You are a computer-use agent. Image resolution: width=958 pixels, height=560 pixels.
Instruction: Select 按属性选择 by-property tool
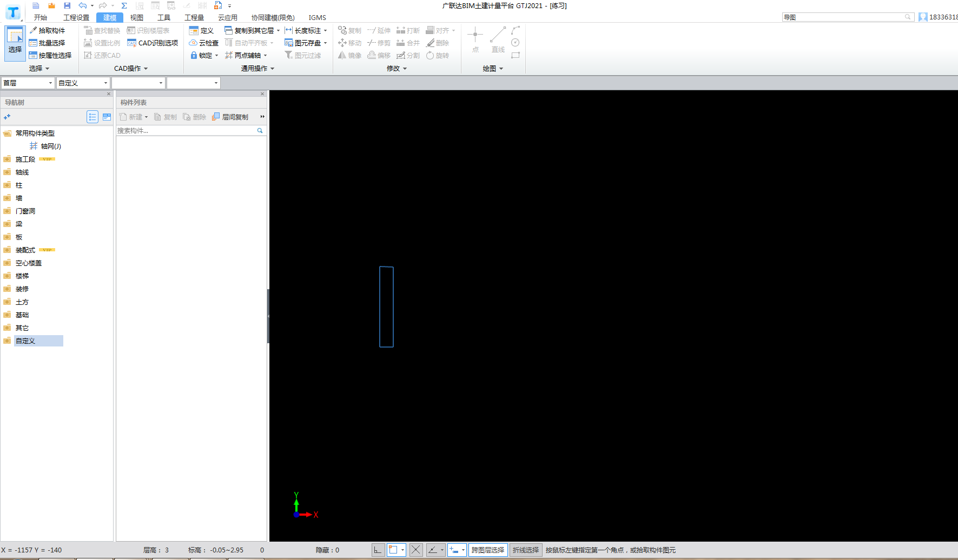pos(50,55)
